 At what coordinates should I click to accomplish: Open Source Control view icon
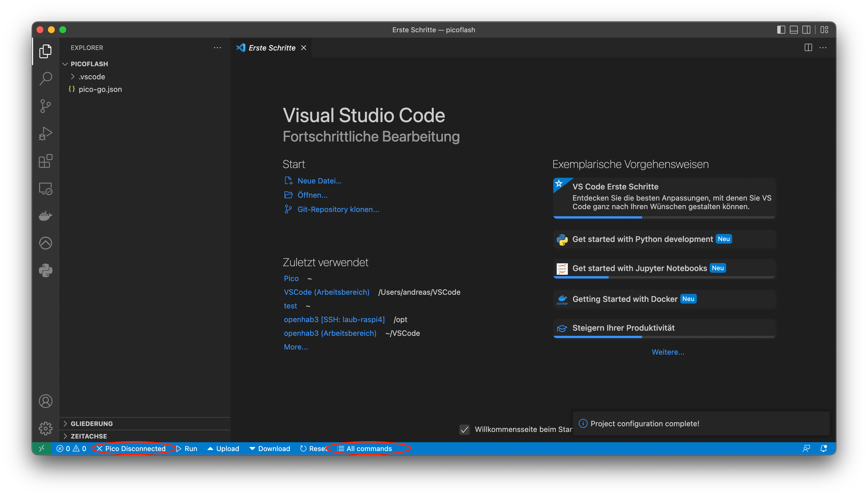(x=45, y=106)
